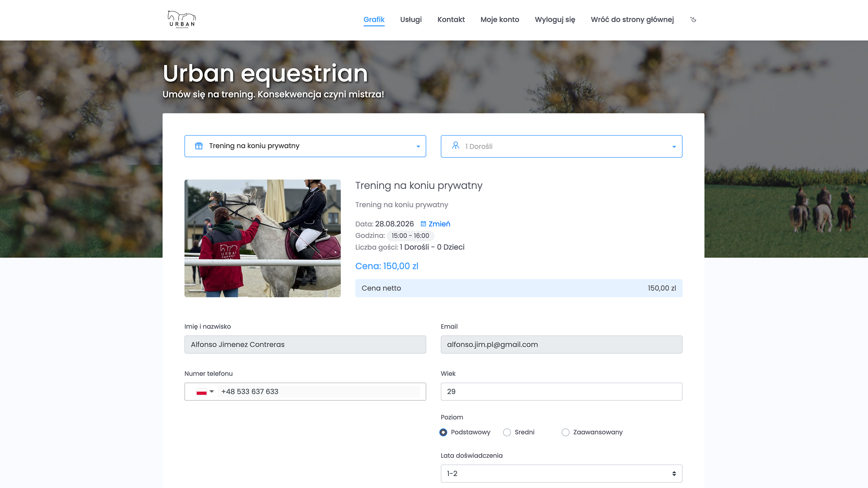
Task: Click the Urban equestrian horse logo
Action: tap(181, 19)
